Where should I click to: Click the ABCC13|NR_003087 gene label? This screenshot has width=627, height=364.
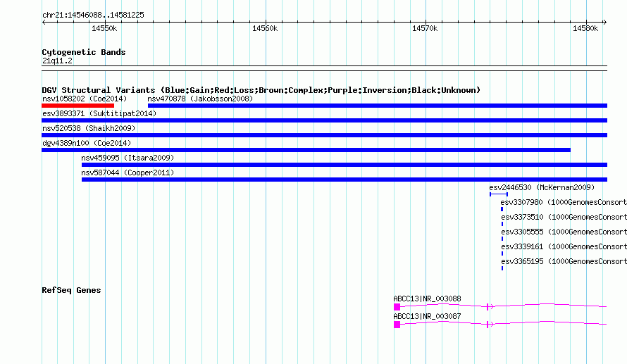click(427, 316)
